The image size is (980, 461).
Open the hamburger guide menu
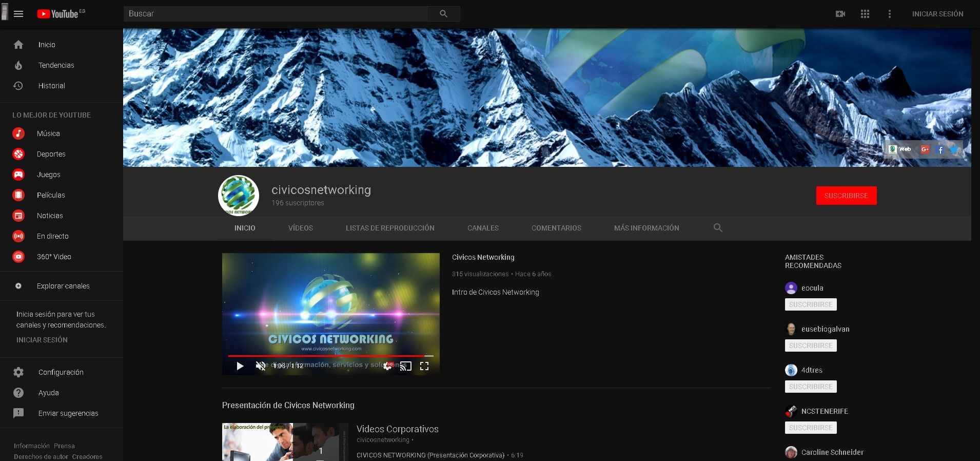click(18, 14)
